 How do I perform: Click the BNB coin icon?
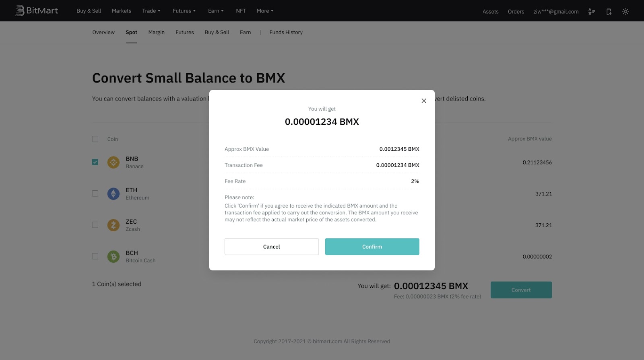pos(114,163)
